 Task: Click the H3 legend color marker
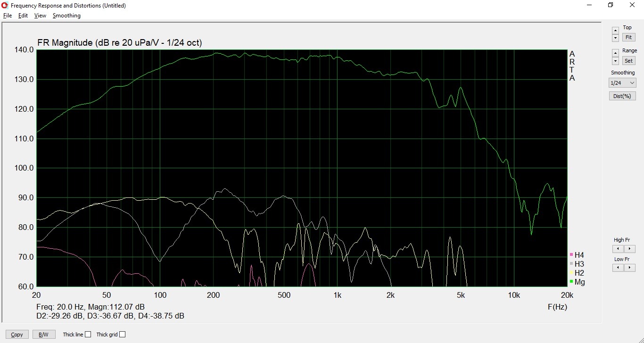[x=571, y=264]
